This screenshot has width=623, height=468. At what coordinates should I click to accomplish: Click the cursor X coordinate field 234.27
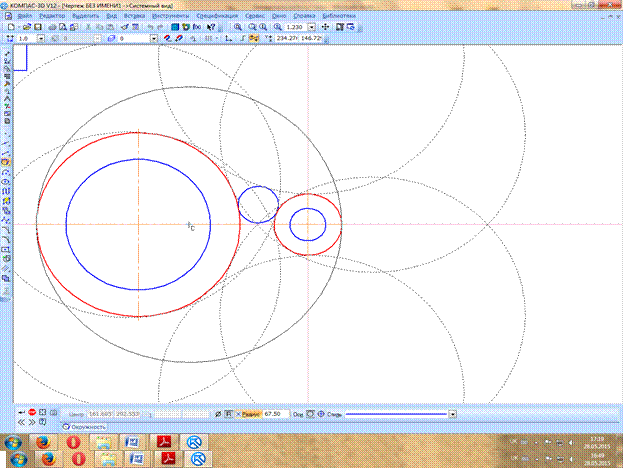pos(287,39)
